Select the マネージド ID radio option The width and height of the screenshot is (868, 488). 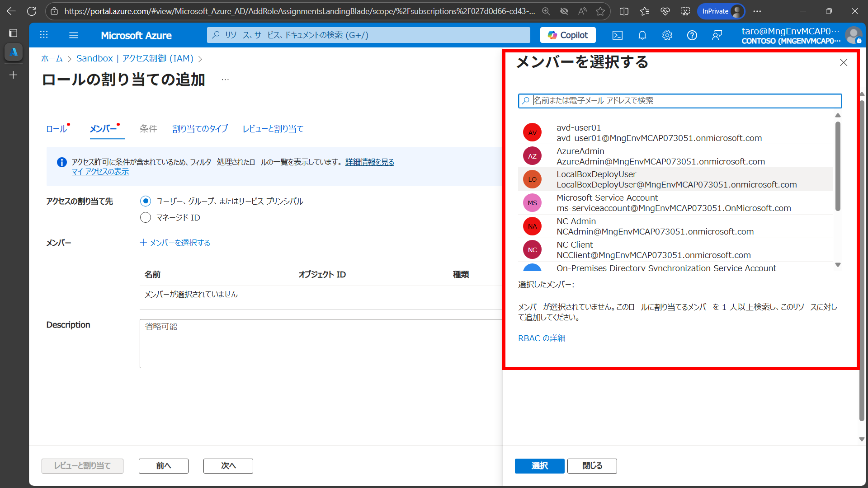[x=146, y=218]
